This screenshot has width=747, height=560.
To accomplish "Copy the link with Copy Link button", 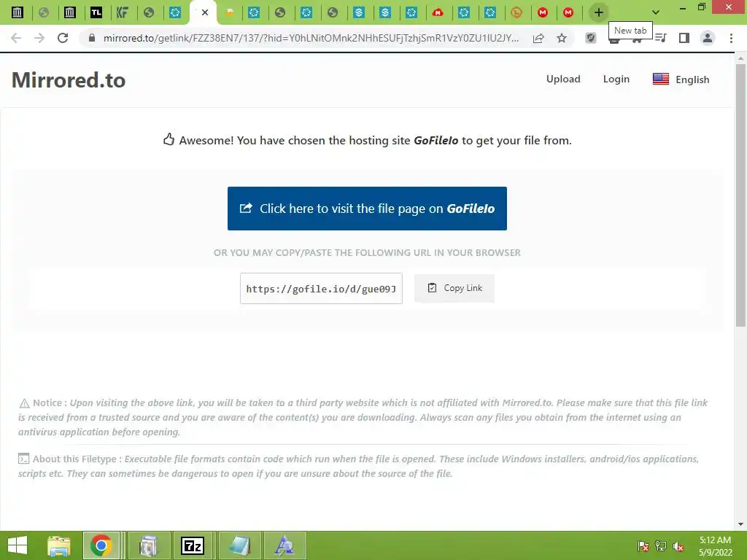I will 454,288.
